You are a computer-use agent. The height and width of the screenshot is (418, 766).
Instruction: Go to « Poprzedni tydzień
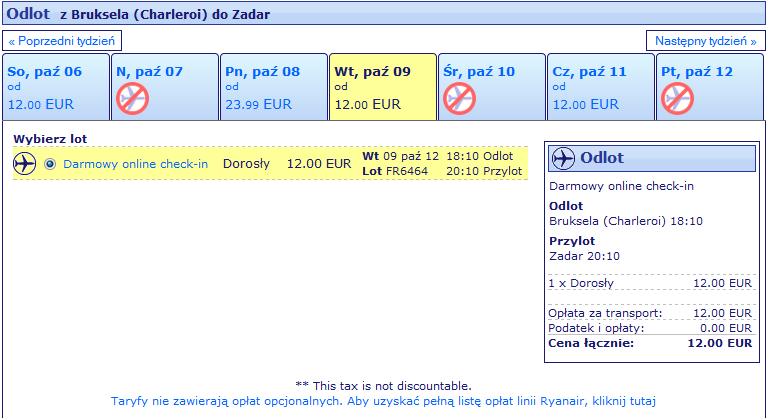[62, 41]
